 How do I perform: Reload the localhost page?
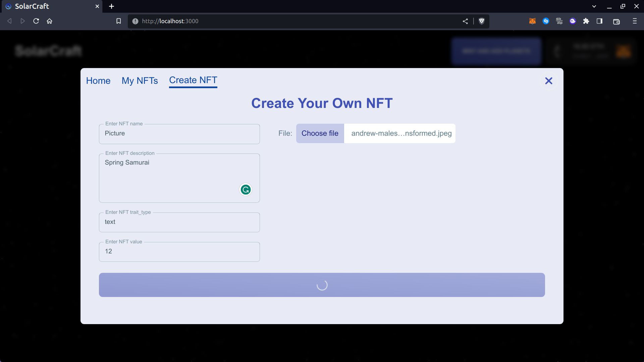point(36,21)
